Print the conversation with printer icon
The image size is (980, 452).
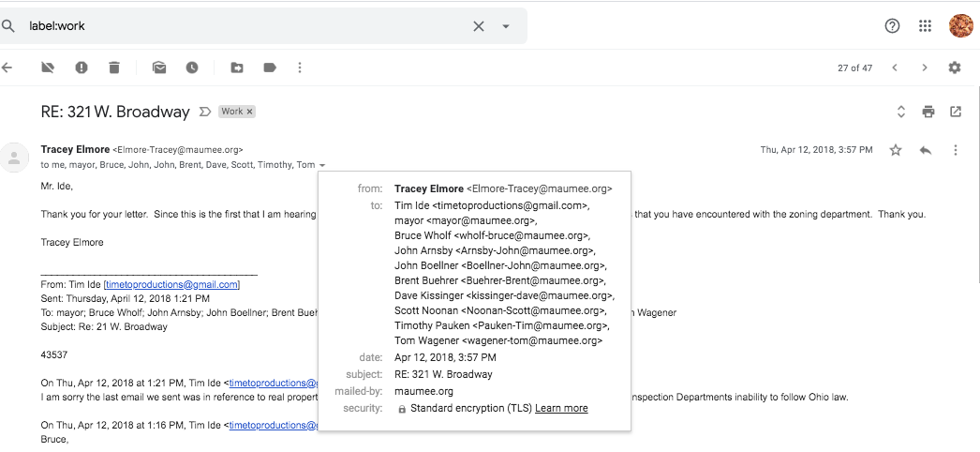click(928, 112)
